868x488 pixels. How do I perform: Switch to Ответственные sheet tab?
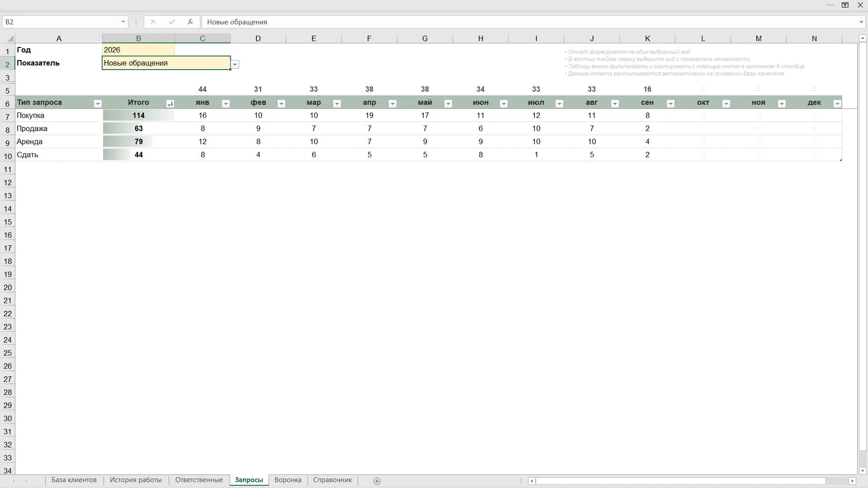click(x=199, y=480)
